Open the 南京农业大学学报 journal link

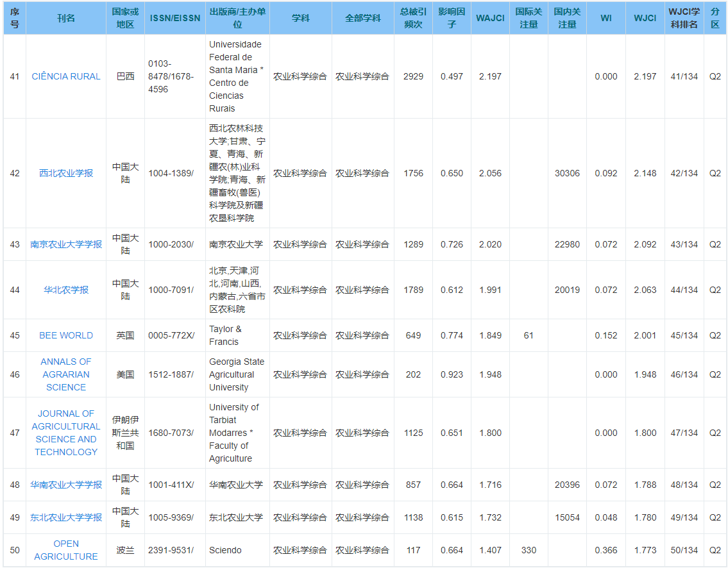(x=66, y=244)
